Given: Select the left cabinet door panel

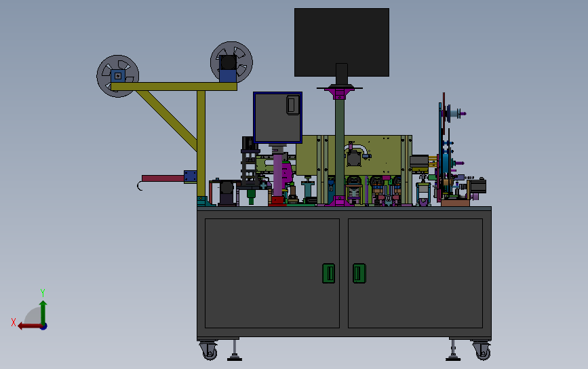Looking at the screenshot, I should coord(272,273).
